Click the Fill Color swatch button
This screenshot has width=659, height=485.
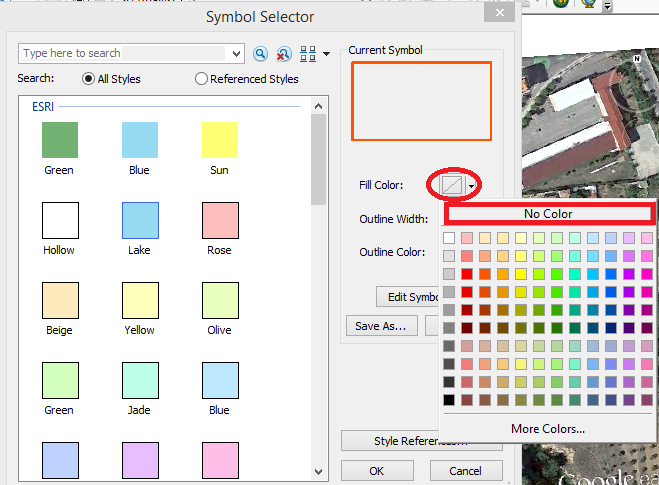tap(452, 185)
